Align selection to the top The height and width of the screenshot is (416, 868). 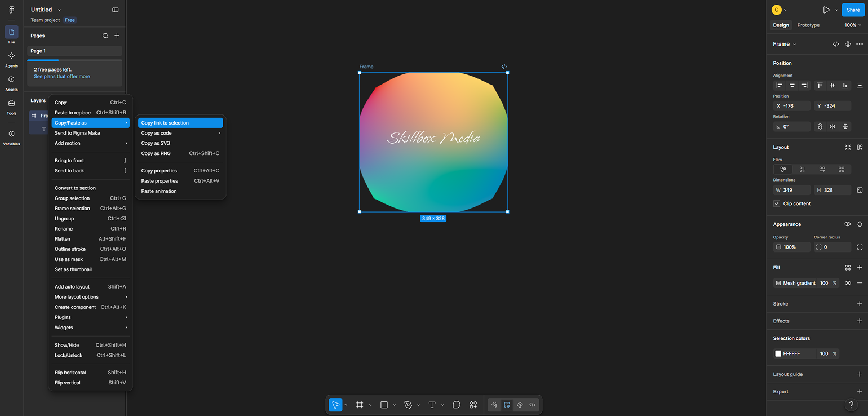click(x=820, y=86)
